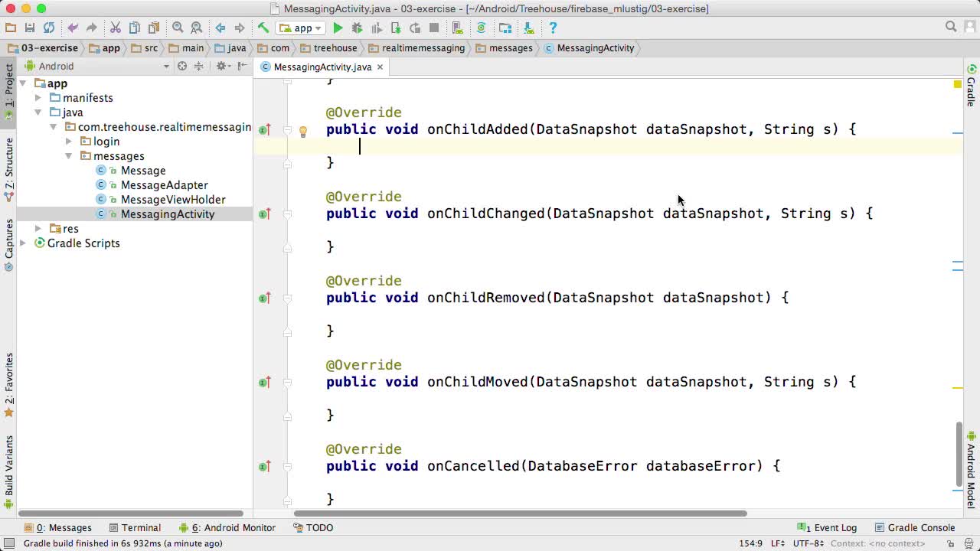
Task: Click the lightbulb intention icon in editor
Action: [x=303, y=131]
